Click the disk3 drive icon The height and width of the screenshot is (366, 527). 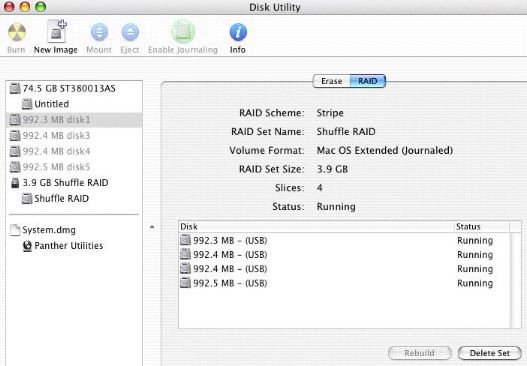(x=15, y=136)
